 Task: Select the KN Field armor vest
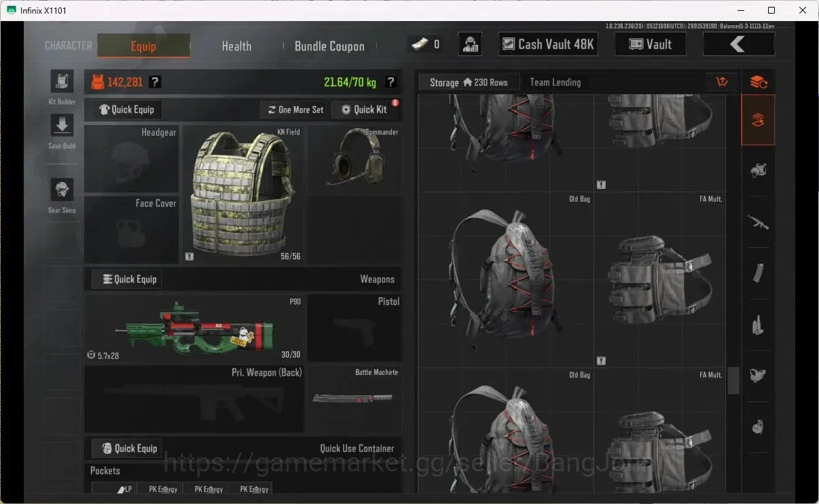[243, 194]
